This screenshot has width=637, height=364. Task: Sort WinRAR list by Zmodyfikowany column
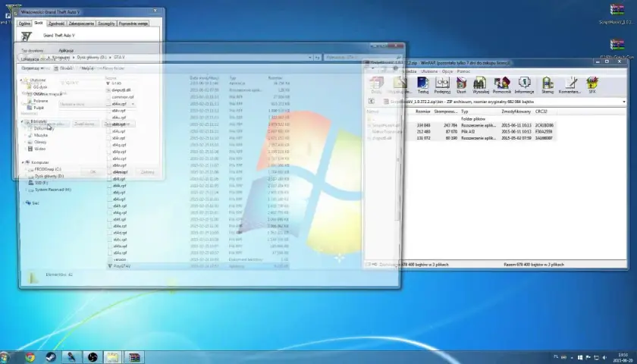point(516,111)
